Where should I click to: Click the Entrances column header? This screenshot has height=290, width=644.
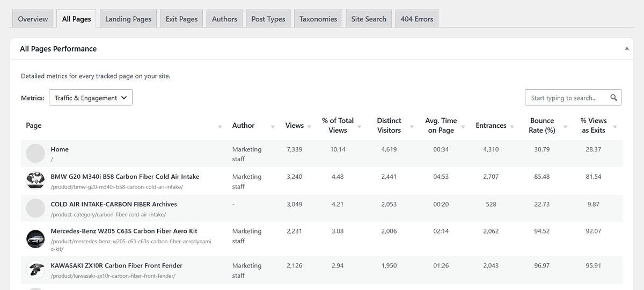[491, 125]
